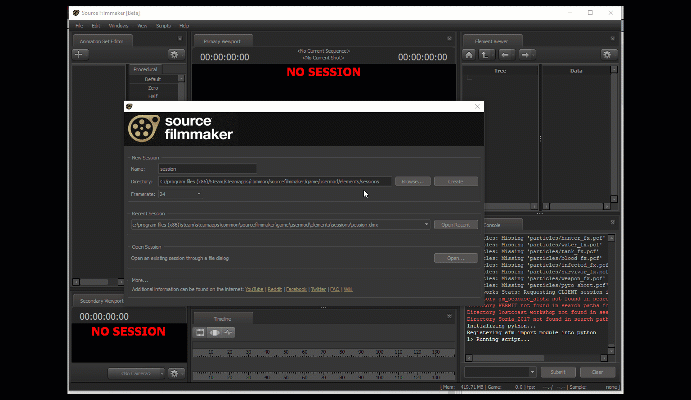The height and width of the screenshot is (400, 691).
Task: Select the Motion Editor mode icon in Timeline
Action: pos(215,333)
